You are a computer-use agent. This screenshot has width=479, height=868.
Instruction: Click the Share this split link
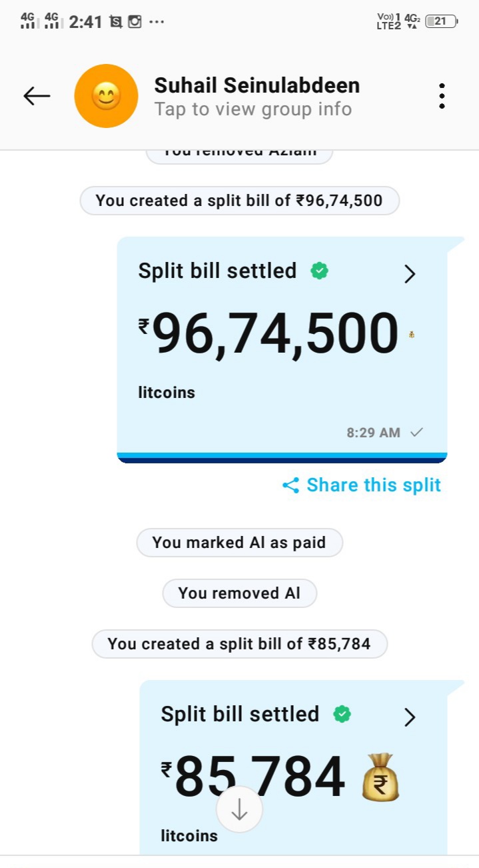click(x=373, y=485)
